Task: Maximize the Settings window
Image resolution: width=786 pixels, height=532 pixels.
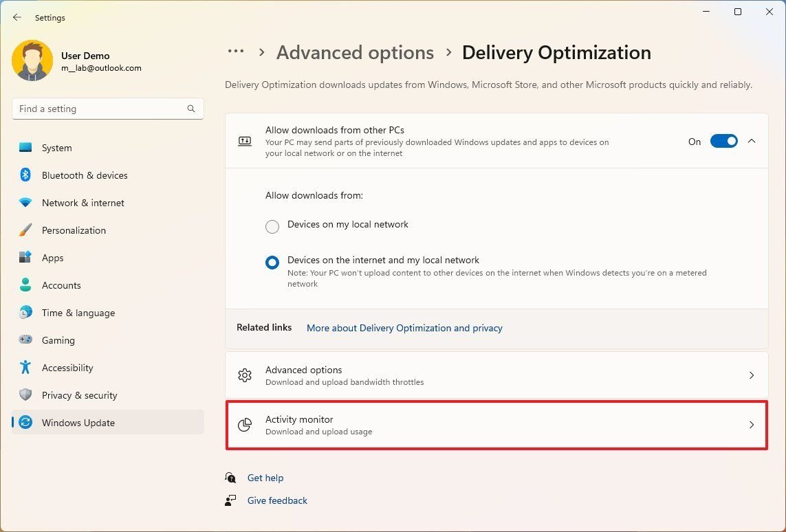Action: tap(738, 12)
